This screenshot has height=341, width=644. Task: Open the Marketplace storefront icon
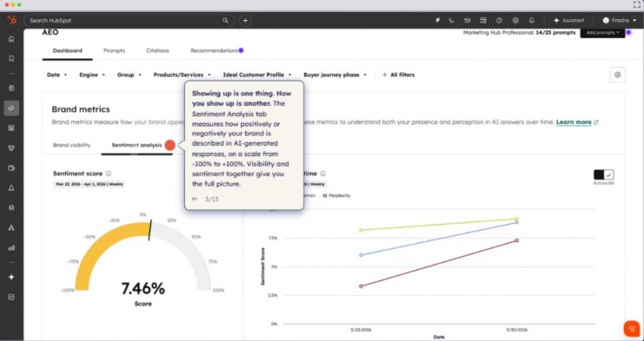(x=484, y=20)
